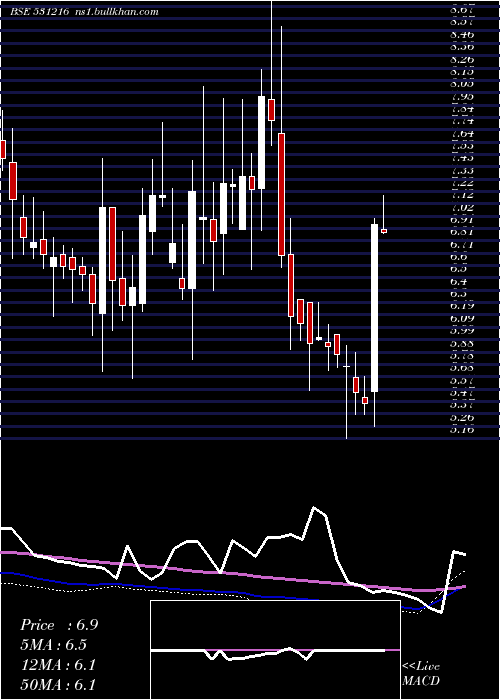Click the <<Live MACD label

click(x=421, y=673)
